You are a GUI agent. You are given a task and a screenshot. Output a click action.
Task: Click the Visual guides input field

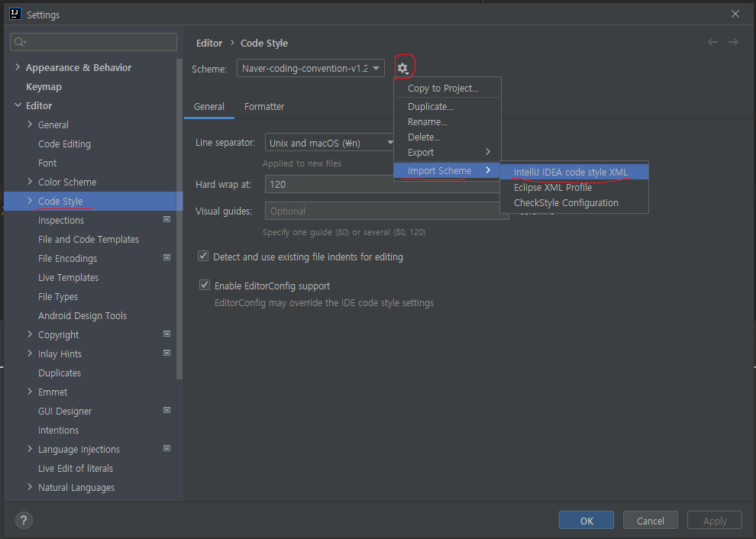click(386, 211)
